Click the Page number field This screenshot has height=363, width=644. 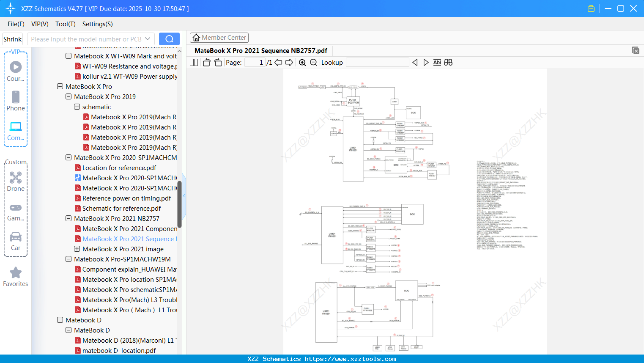tap(255, 63)
